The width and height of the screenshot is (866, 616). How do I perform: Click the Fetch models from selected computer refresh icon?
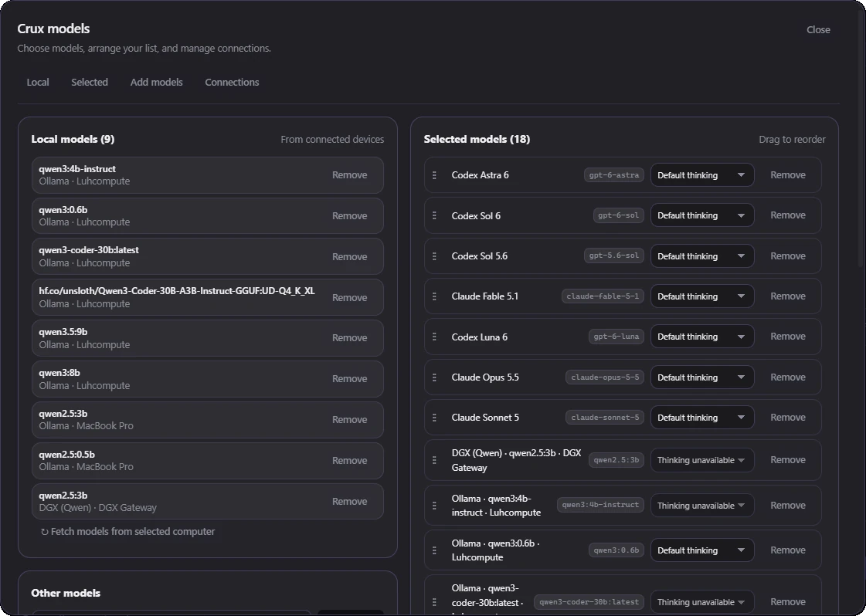[44, 532]
